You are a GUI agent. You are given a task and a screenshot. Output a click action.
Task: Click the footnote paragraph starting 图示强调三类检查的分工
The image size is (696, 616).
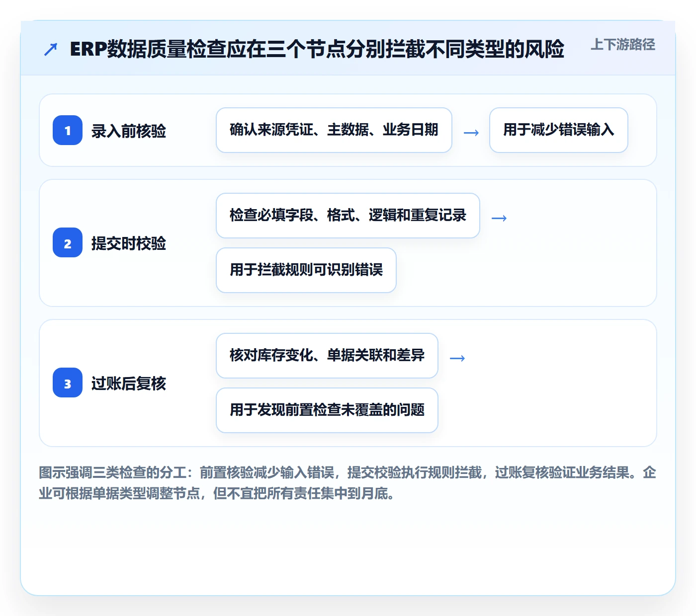348,483
